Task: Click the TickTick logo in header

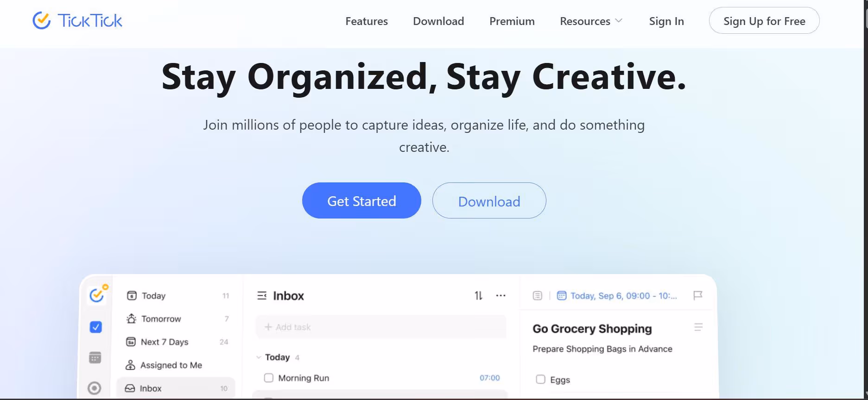Action: [x=77, y=20]
